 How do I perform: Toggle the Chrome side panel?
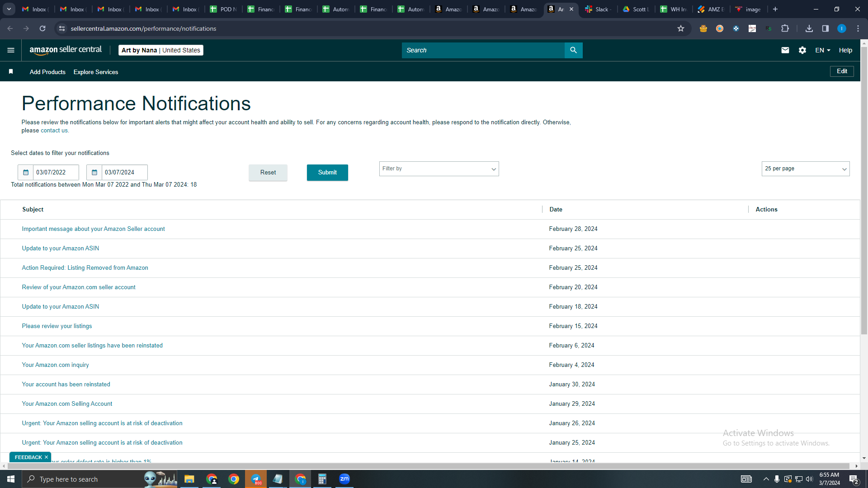click(826, 28)
